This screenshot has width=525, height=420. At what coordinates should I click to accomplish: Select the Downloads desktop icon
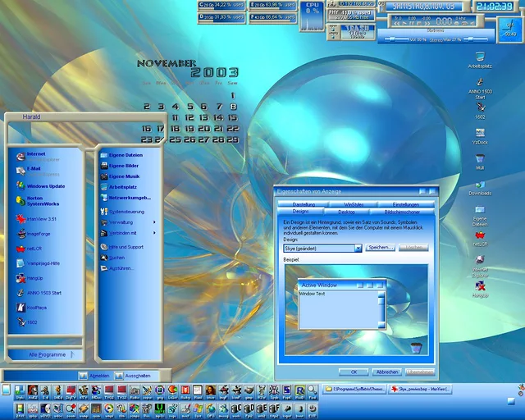(x=480, y=187)
